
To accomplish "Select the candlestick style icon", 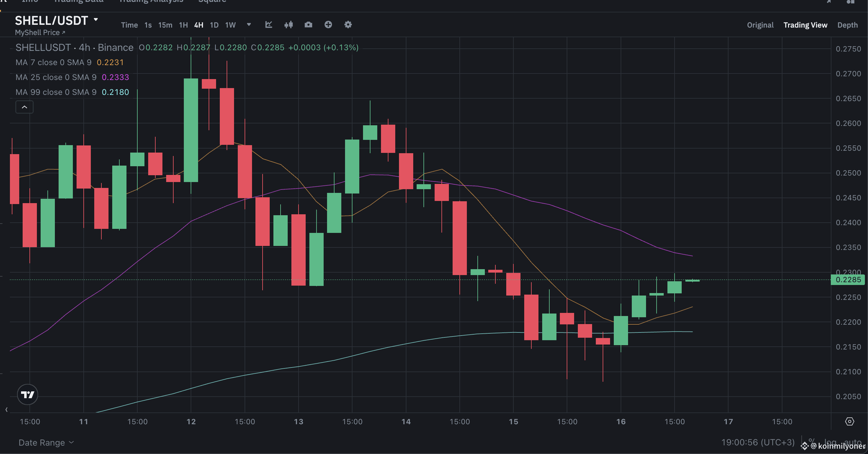I will pos(288,24).
